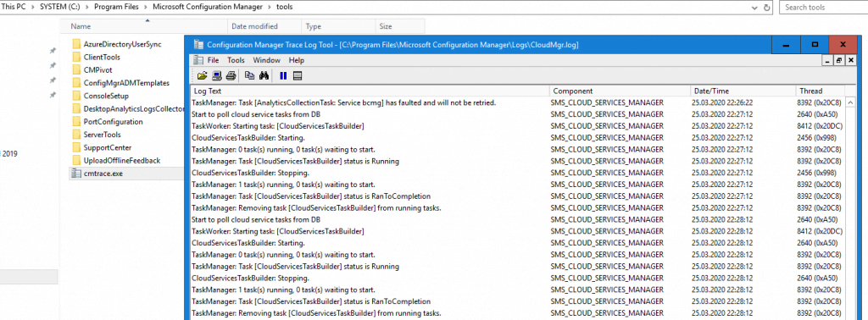Click the Copy to clipboard toolbar icon

pyautogui.click(x=250, y=75)
